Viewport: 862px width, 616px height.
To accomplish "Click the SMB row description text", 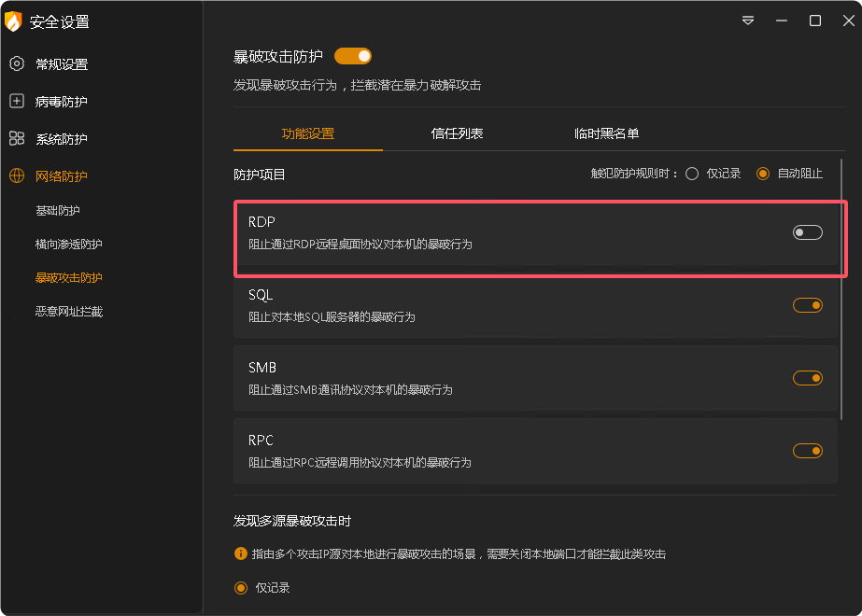I will pyautogui.click(x=350, y=389).
